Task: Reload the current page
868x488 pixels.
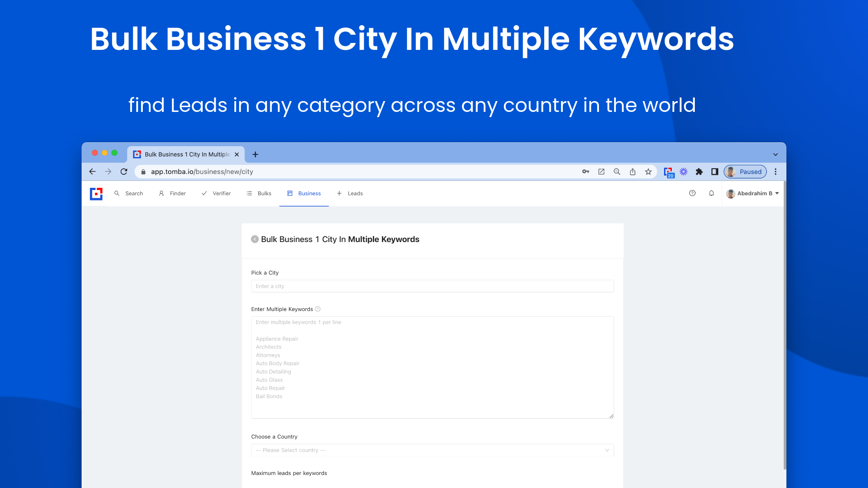Action: point(124,172)
